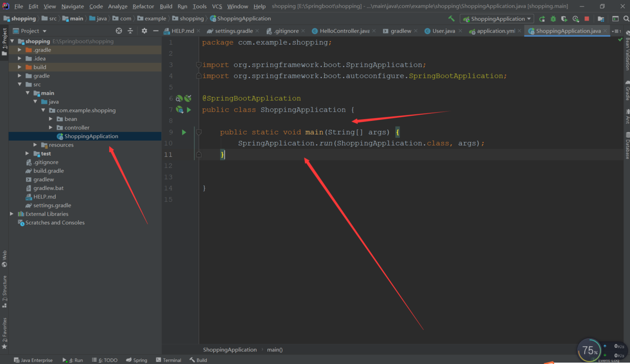Click the Build project hammer icon
The image size is (630, 364).
(451, 18)
